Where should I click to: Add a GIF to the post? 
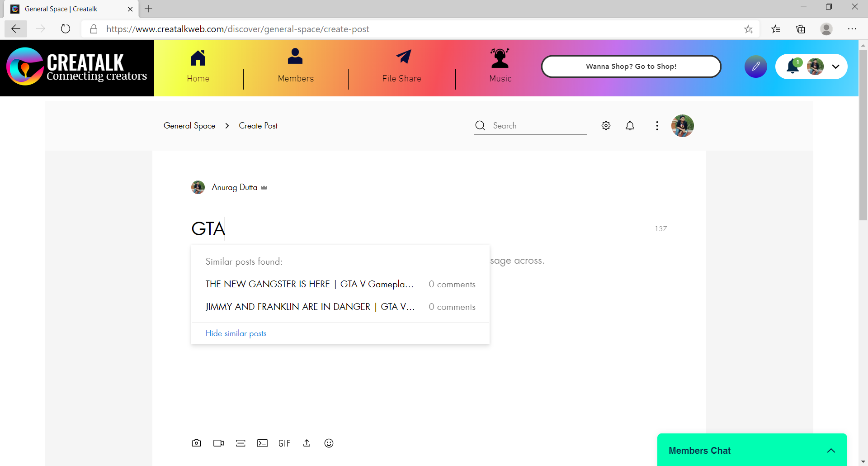284,443
